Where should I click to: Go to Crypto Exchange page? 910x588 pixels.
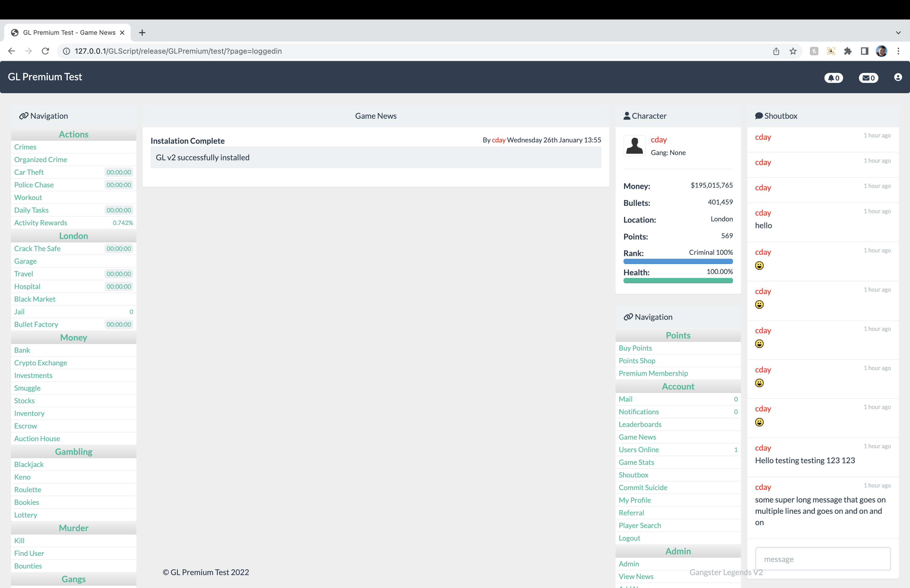[41, 363]
